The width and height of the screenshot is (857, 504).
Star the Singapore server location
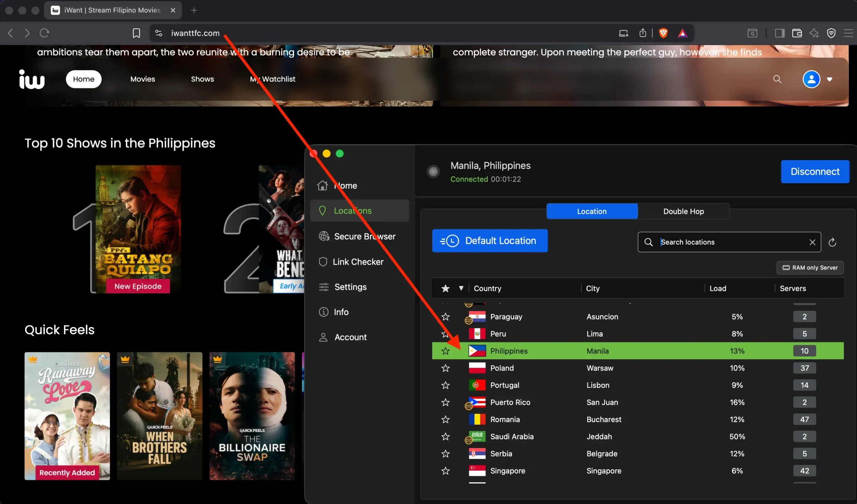tap(445, 471)
